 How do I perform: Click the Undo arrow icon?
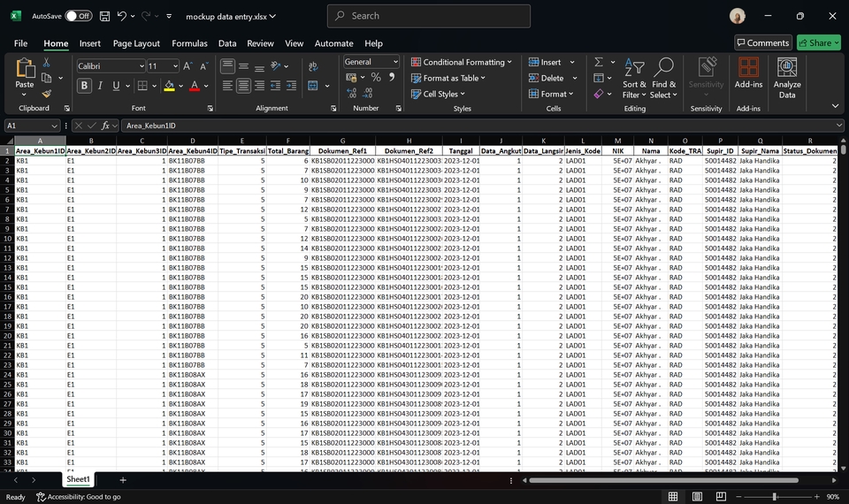(x=122, y=16)
